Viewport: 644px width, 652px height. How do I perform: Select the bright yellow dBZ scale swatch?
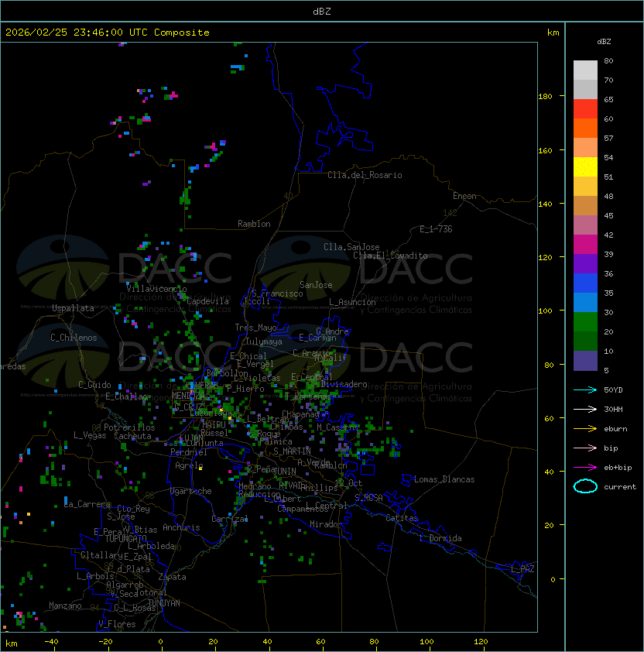click(585, 167)
